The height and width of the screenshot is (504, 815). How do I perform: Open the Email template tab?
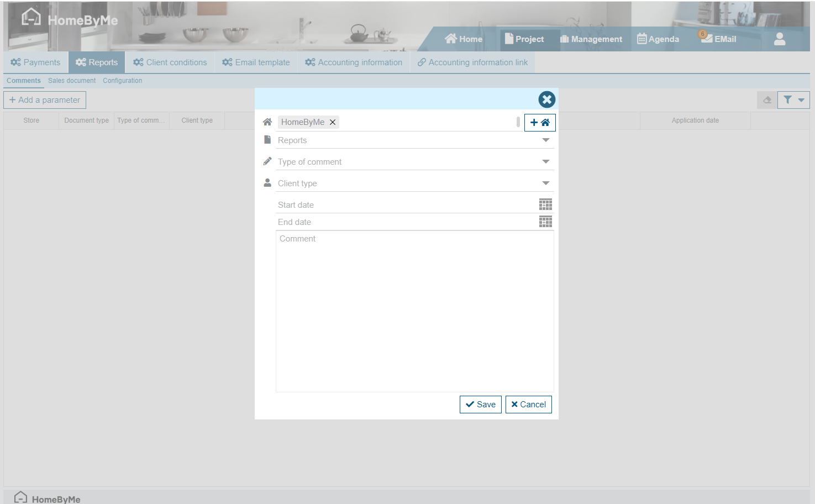(256, 62)
